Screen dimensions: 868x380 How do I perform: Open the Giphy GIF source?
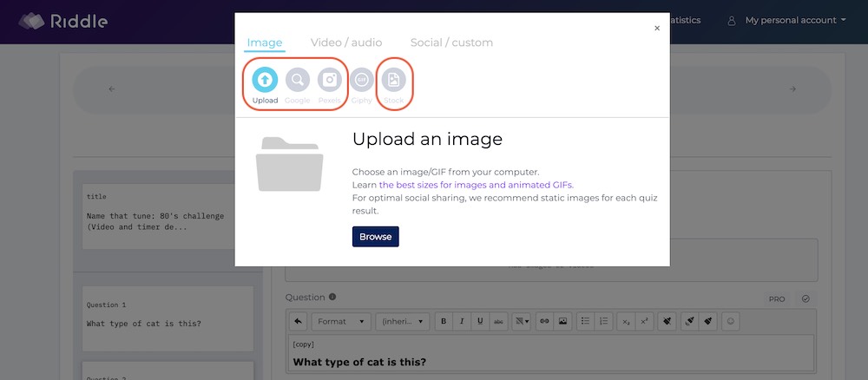(361, 80)
